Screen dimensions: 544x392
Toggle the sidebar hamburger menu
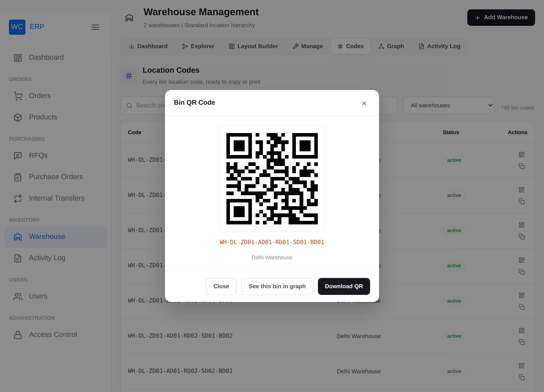(95, 27)
